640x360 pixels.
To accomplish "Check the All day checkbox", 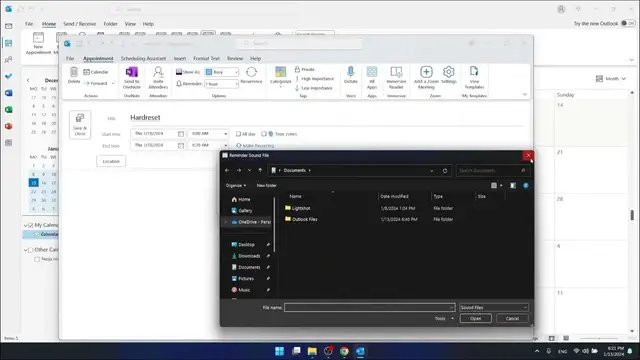I will click(238, 134).
